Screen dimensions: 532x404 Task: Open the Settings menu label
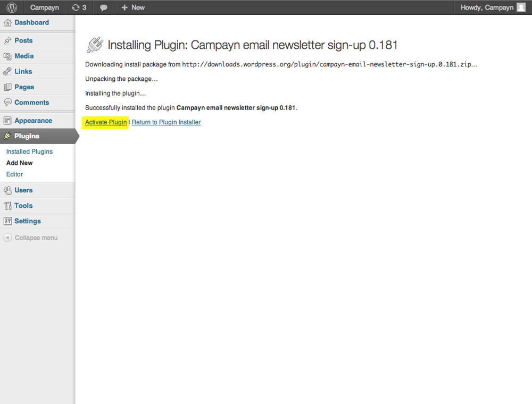[28, 221]
